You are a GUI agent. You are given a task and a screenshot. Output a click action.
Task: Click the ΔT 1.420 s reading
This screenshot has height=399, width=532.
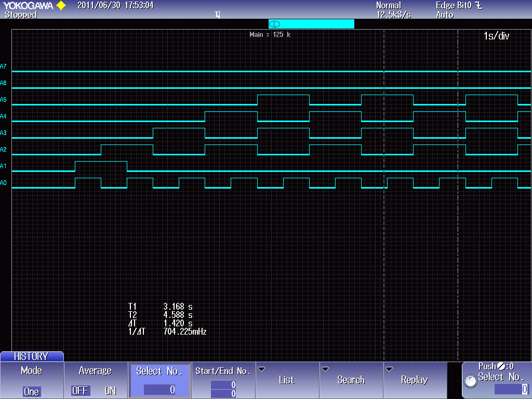pyautogui.click(x=161, y=323)
